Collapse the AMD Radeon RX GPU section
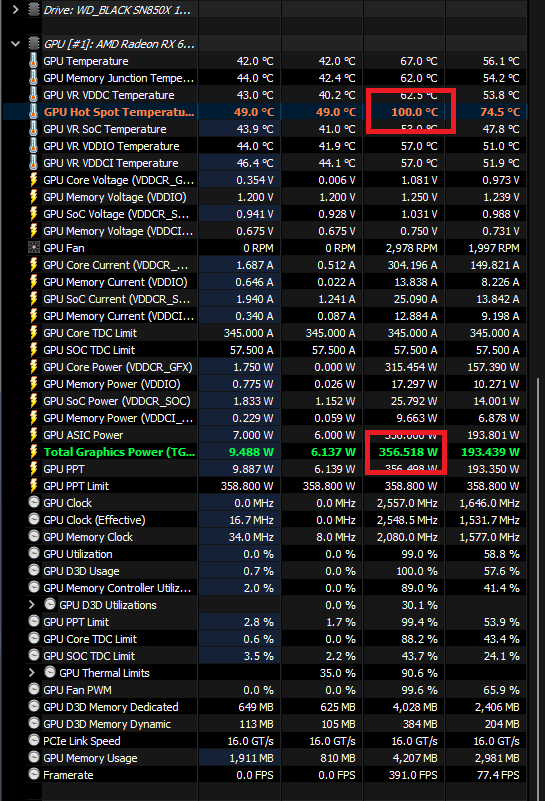 [15, 44]
